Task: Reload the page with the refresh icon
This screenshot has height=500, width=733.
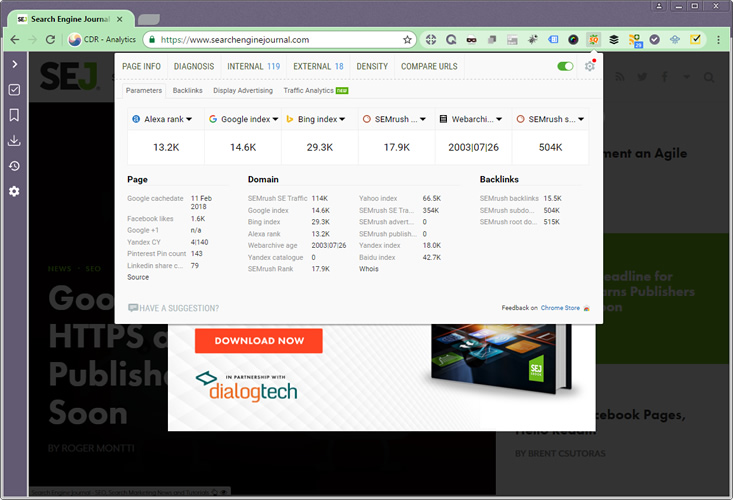Action: pos(50,40)
